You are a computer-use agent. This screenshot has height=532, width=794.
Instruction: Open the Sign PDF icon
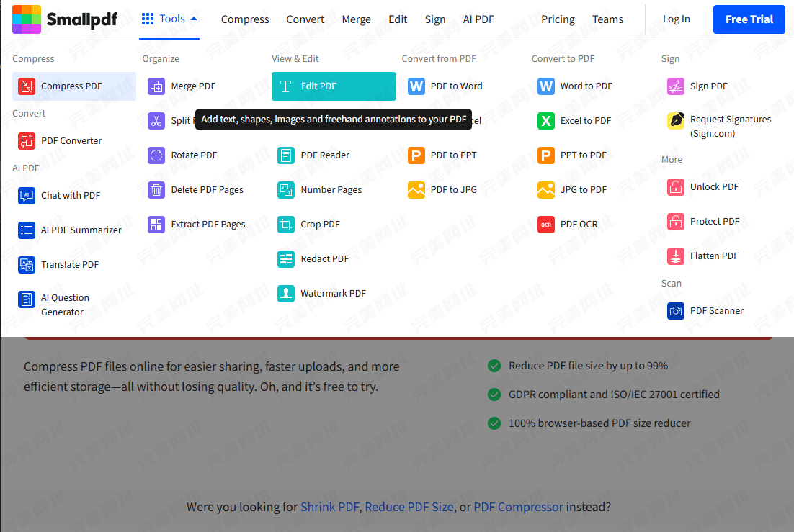tap(676, 86)
